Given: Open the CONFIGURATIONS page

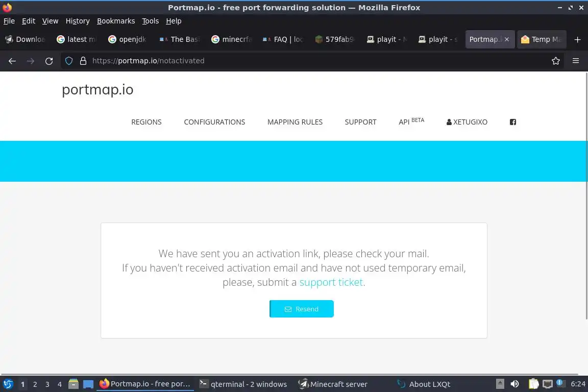Looking at the screenshot, I should (214, 122).
